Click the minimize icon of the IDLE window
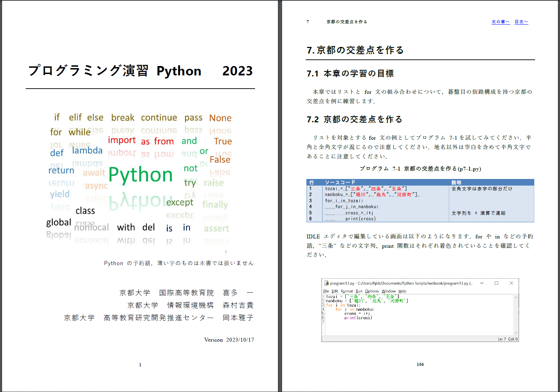Image resolution: width=560 pixels, height=392 pixels. point(481,283)
